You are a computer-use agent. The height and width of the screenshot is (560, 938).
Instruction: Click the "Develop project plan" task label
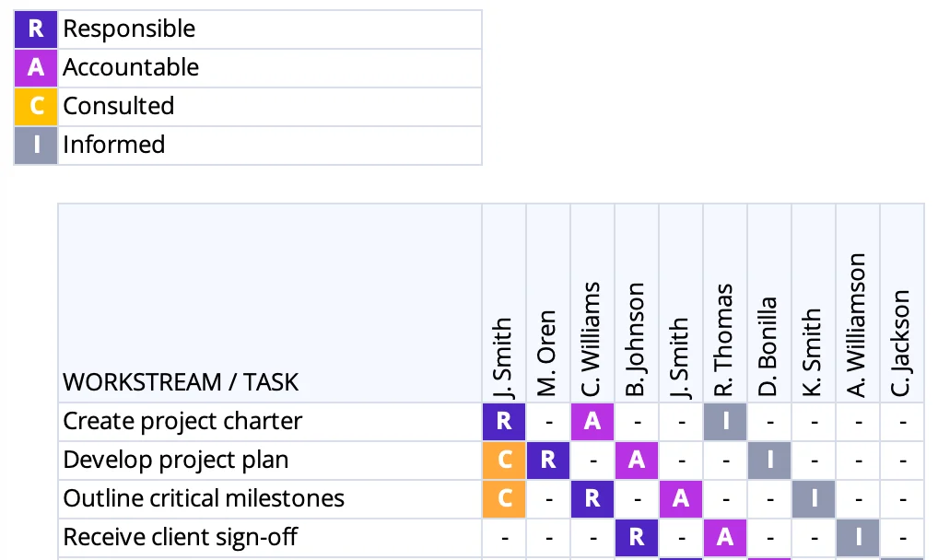tap(176, 461)
